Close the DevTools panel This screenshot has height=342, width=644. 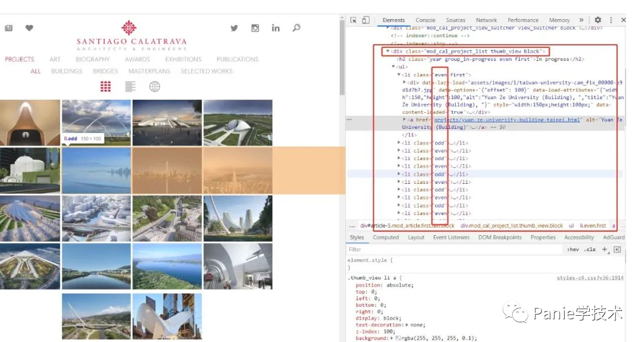623,20
